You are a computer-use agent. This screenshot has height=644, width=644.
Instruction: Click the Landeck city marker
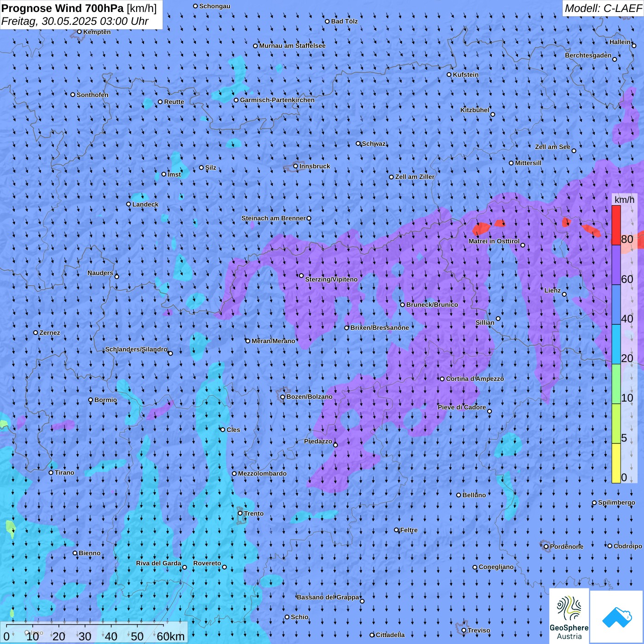point(129,204)
